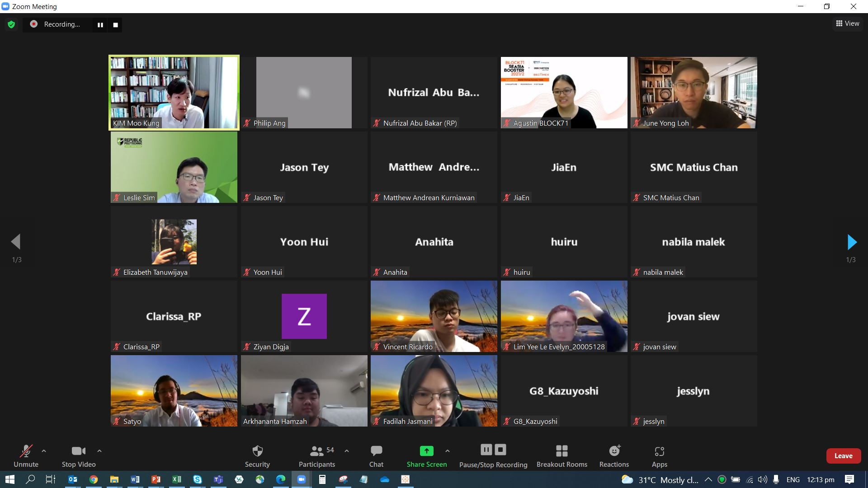Expand video options arrow beside Stop Video
Viewport: 868px width, 488px height.
pos(99,451)
